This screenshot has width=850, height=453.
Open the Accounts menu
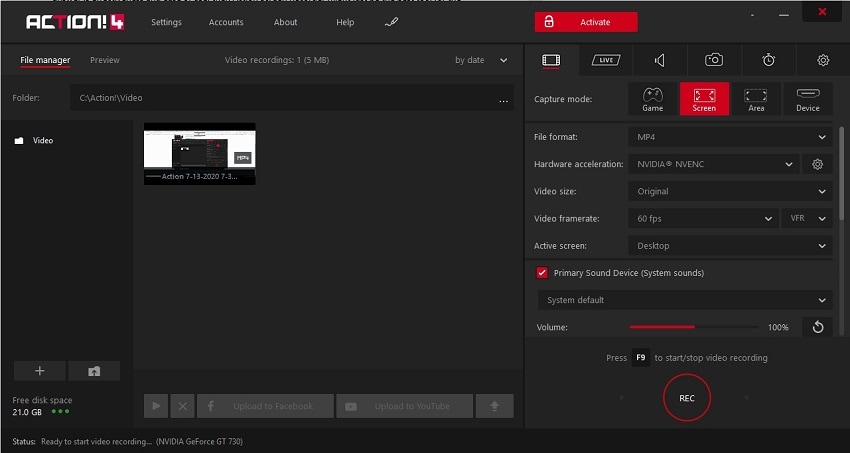(x=226, y=22)
